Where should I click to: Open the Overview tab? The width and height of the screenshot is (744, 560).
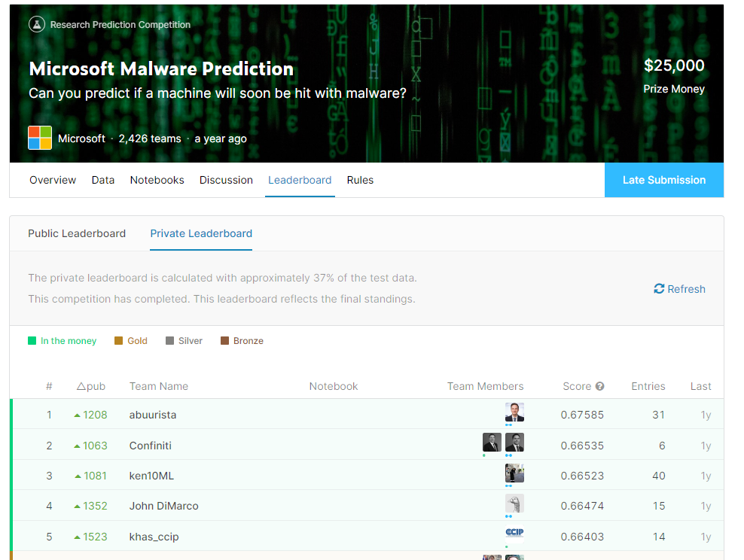[x=53, y=180]
